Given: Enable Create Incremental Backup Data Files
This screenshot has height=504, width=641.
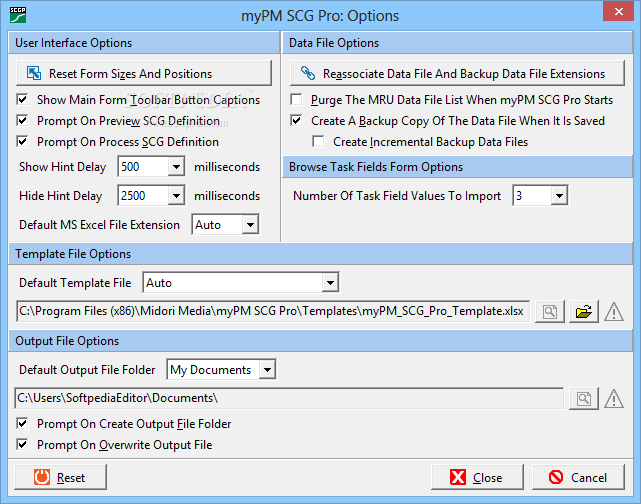Looking at the screenshot, I should point(318,141).
